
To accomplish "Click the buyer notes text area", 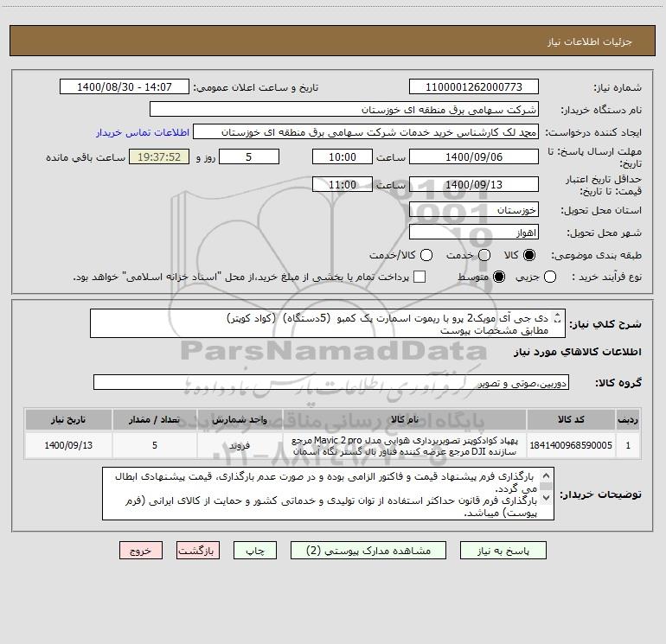I will tap(328, 494).
